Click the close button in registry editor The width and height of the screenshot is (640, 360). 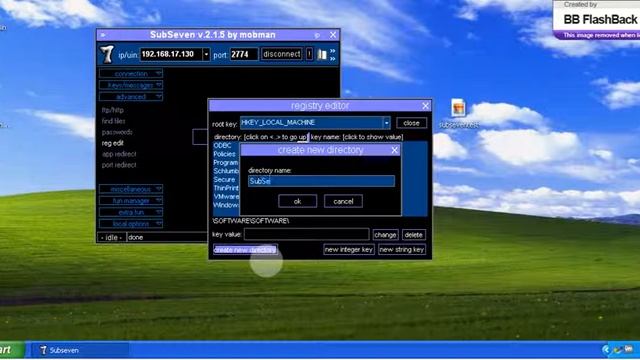tap(411, 123)
